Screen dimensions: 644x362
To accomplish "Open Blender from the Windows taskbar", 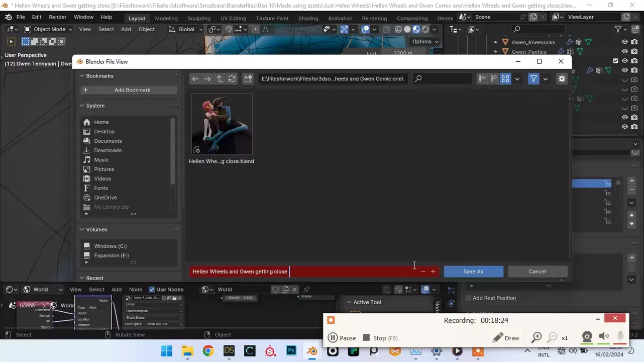I will coord(312,351).
